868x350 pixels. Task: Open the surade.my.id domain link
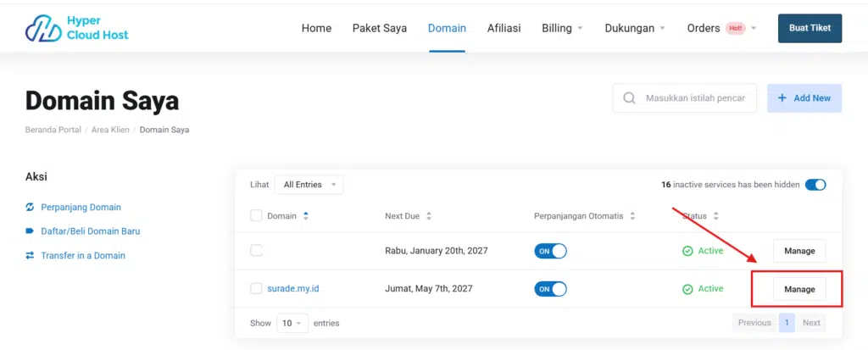(292, 288)
